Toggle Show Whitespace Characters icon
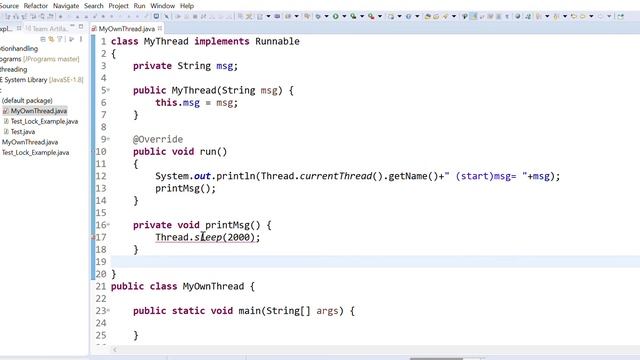The height and width of the screenshot is (360, 640). pyautogui.click(x=507, y=16)
